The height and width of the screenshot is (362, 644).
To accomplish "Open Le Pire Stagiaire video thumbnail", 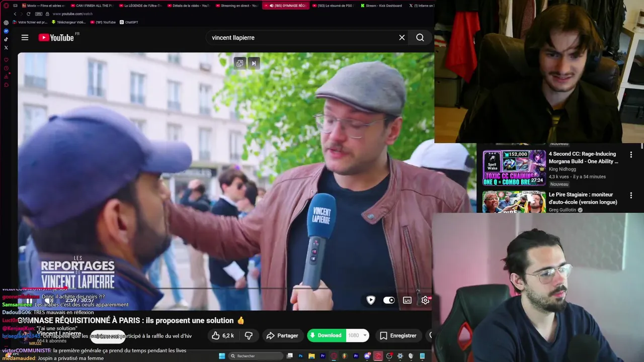I will 514,202.
